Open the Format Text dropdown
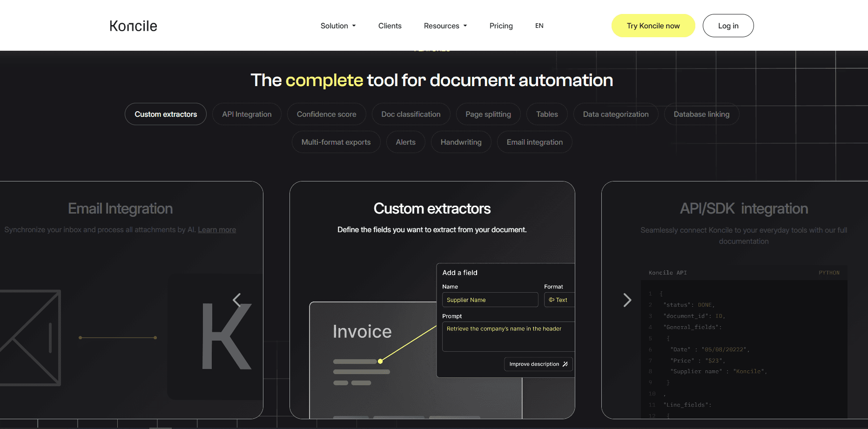Screen dimensions: 868x429 click(559, 300)
